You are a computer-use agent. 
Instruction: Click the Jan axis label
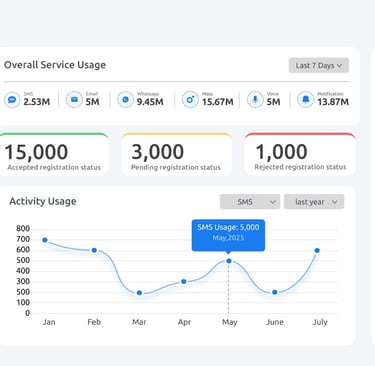click(x=49, y=322)
